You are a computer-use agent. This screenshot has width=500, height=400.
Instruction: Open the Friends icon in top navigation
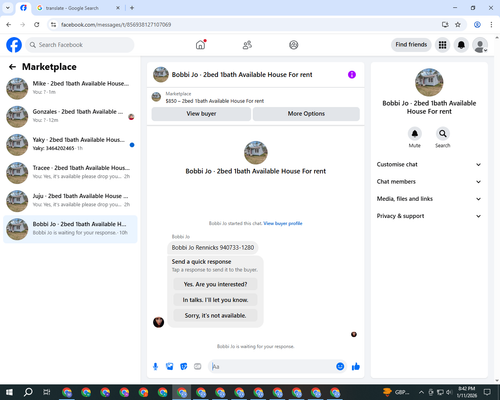(x=247, y=45)
